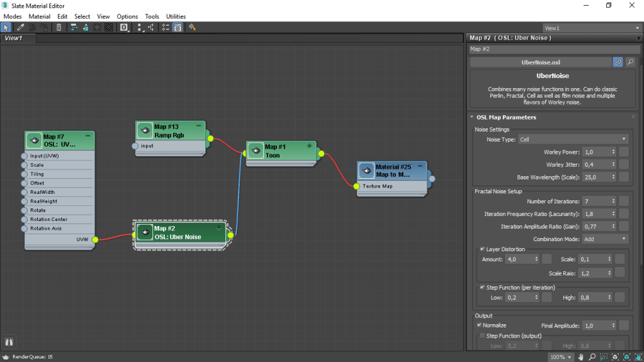Open the Noise Type dropdown
The width and height of the screenshot is (644, 362).
coord(573,139)
